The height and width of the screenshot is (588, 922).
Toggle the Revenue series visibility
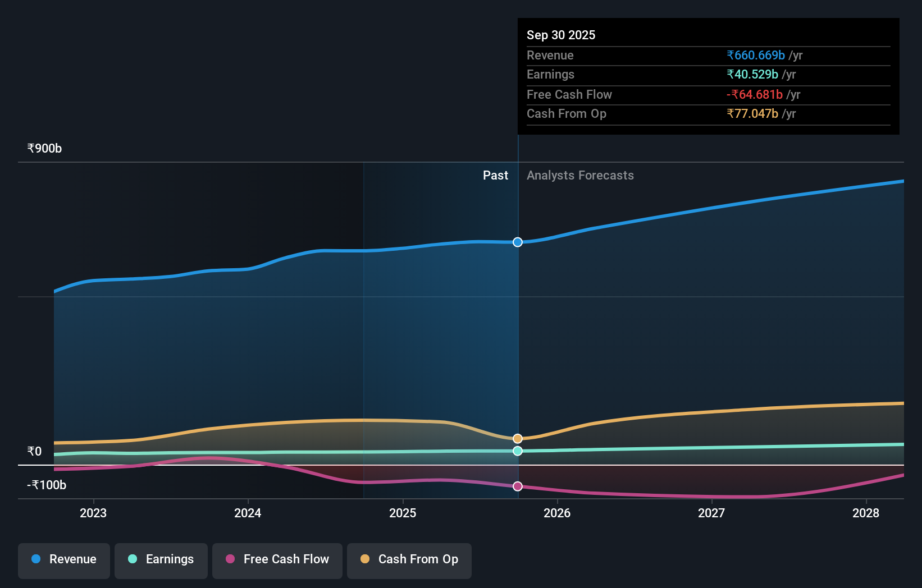click(x=63, y=559)
